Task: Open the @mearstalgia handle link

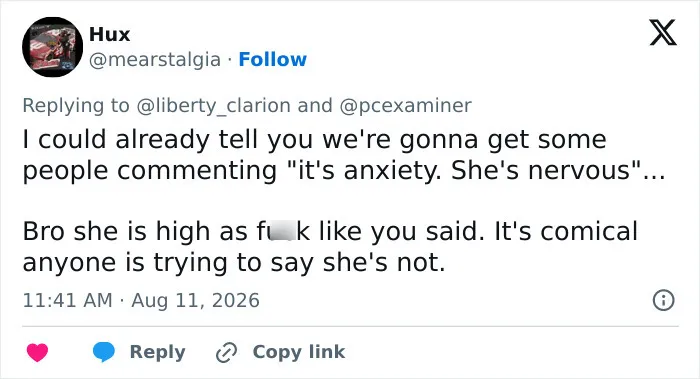Action: click(x=155, y=59)
